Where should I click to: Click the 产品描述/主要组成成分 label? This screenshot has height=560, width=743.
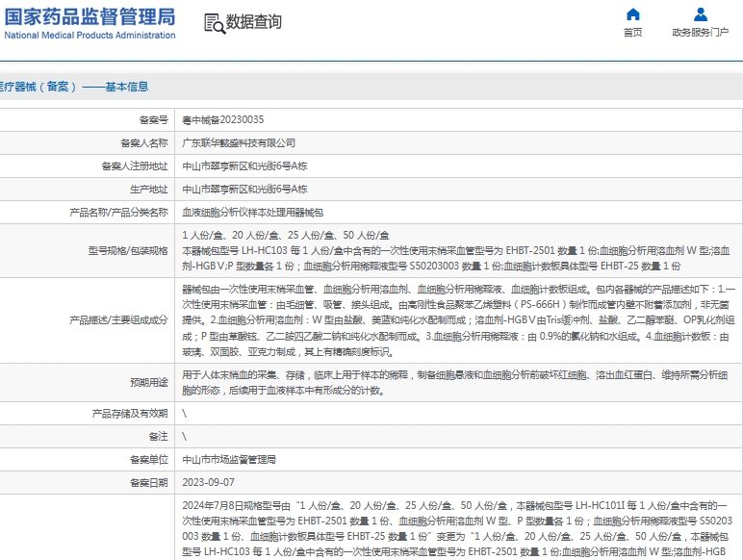(x=118, y=320)
